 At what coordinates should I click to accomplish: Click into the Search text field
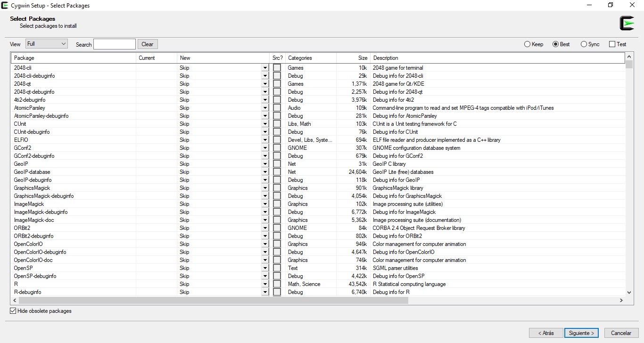click(x=115, y=44)
